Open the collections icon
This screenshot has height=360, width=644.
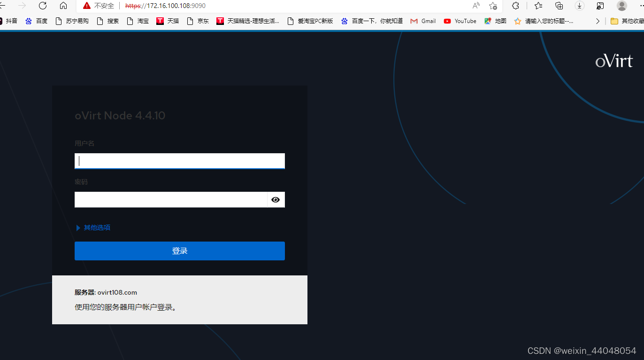(559, 6)
